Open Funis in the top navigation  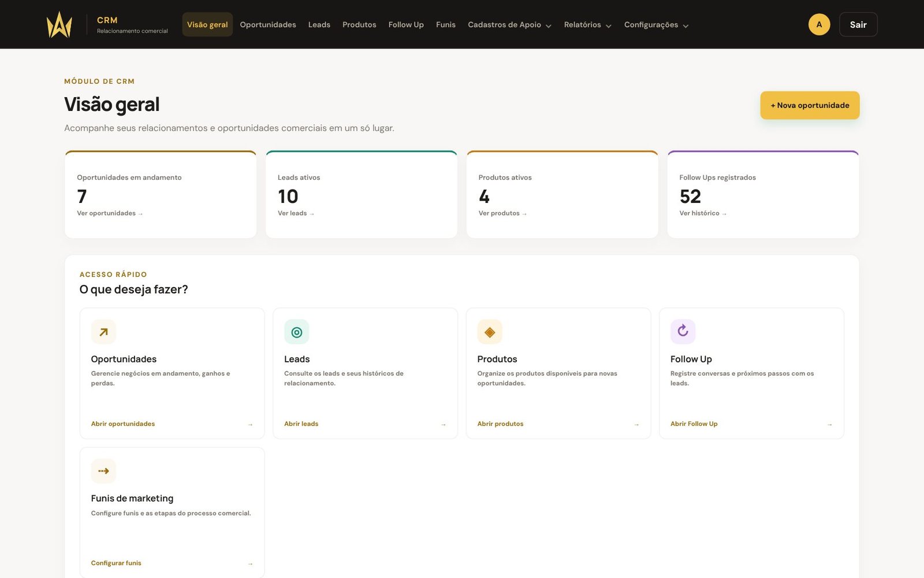(x=446, y=25)
